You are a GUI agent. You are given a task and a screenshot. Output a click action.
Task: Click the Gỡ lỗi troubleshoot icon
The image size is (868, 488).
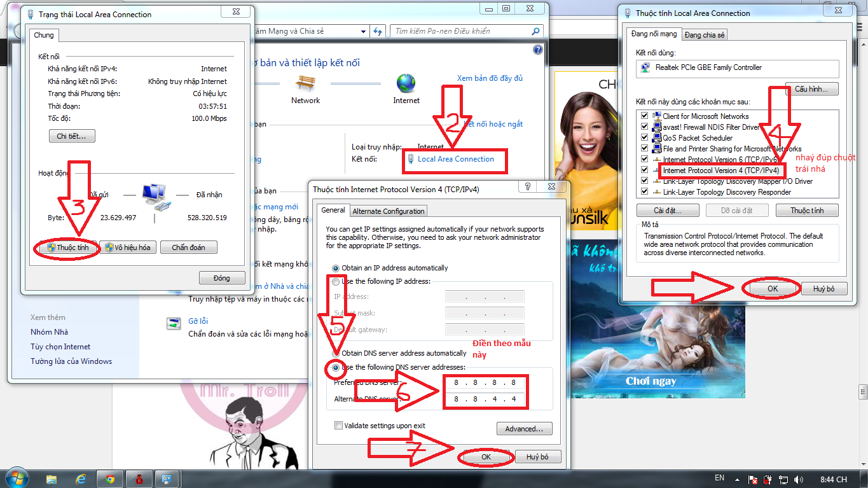click(x=173, y=323)
